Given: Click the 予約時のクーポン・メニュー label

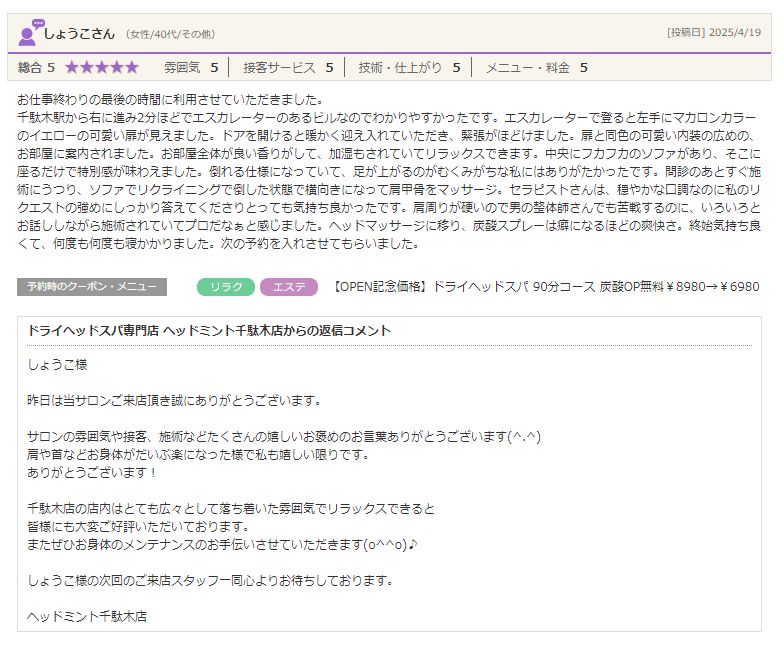Looking at the screenshot, I should coord(92,287).
